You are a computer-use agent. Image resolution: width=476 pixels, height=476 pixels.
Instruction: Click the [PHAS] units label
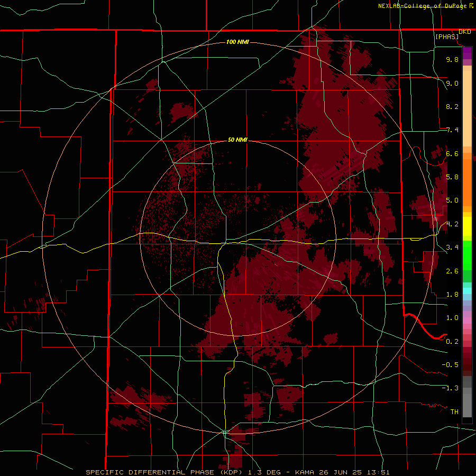click(447, 36)
